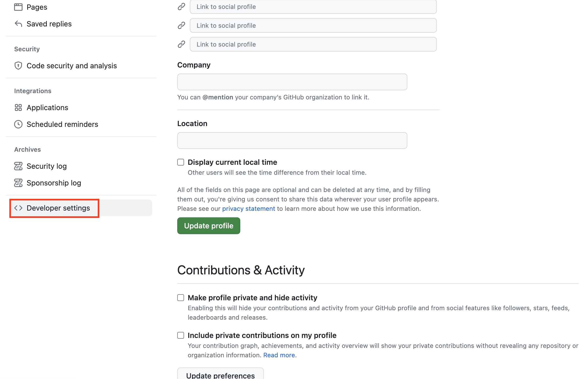
Task: Click the Applications grid icon
Action: [x=18, y=108]
